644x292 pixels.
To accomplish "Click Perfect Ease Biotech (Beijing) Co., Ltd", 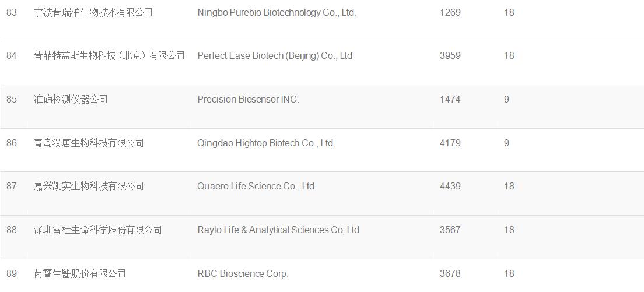I will (275, 56).
